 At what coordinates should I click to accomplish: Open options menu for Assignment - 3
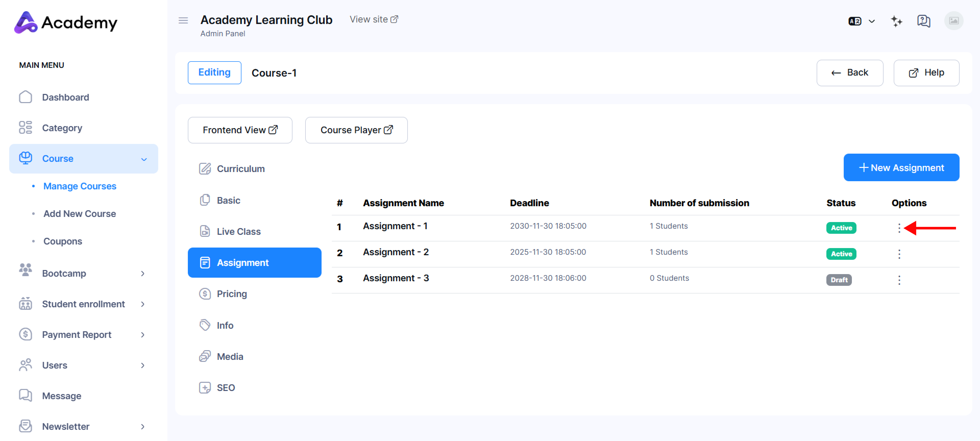tap(899, 280)
